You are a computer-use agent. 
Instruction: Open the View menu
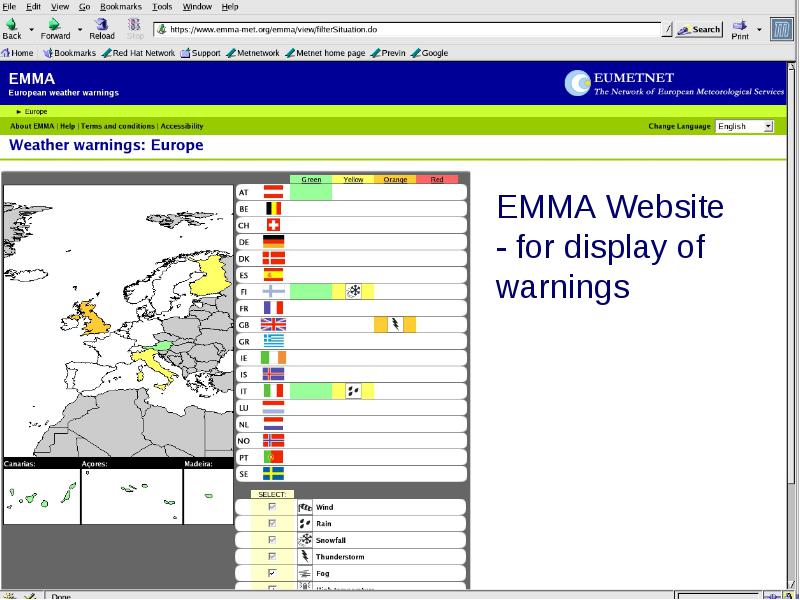tap(60, 7)
